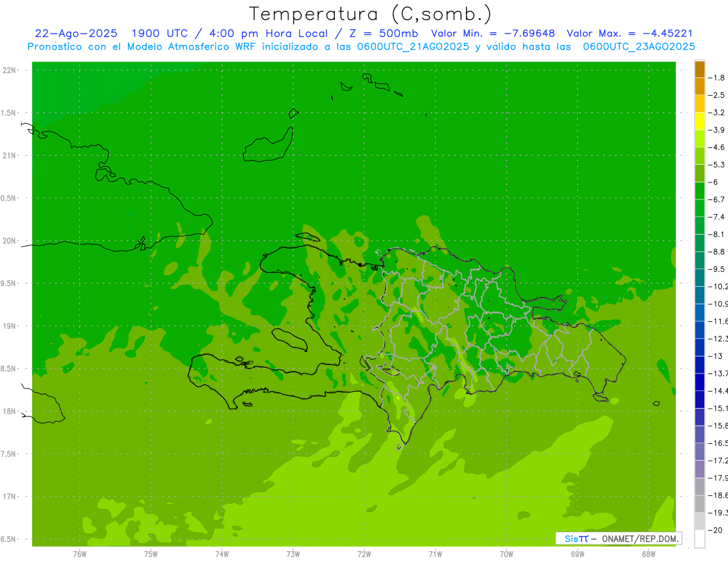The image size is (728, 562).
Task: Click the -15.1 value on color scale
Action: coord(717,408)
